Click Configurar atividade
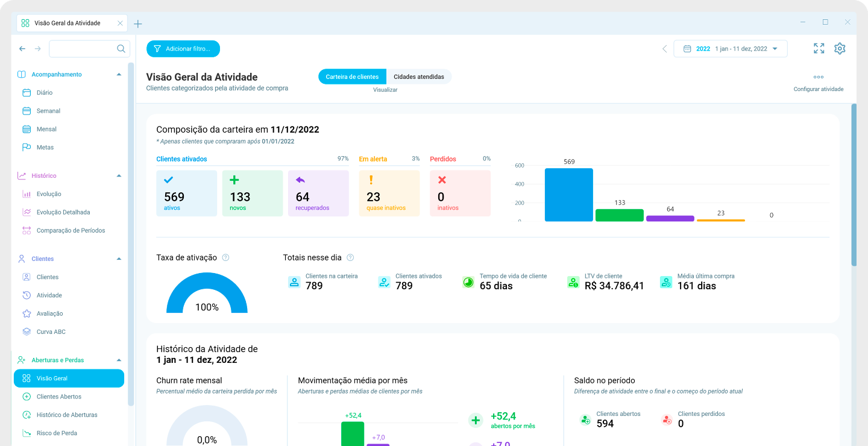Viewport: 868px width, 446px height. [818, 89]
